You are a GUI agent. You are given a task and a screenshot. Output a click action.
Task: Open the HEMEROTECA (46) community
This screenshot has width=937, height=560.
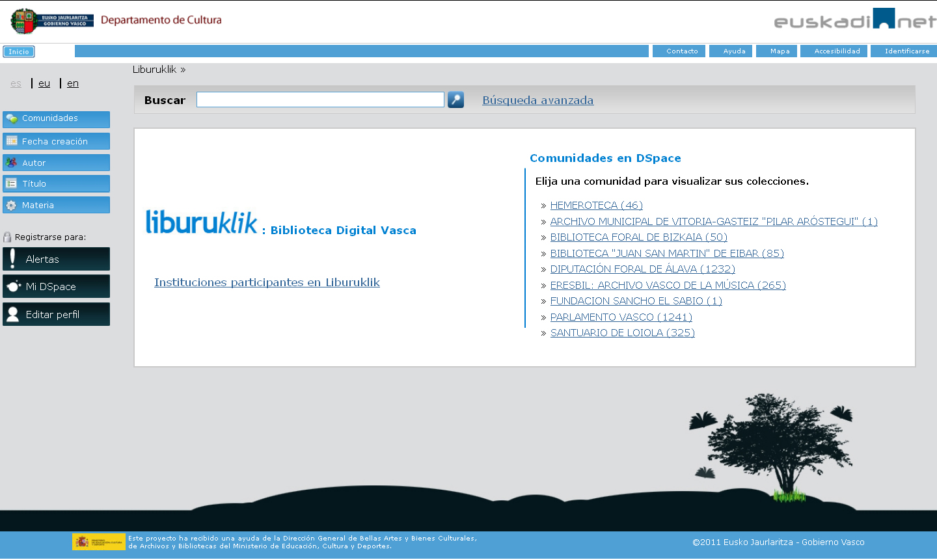[597, 206]
